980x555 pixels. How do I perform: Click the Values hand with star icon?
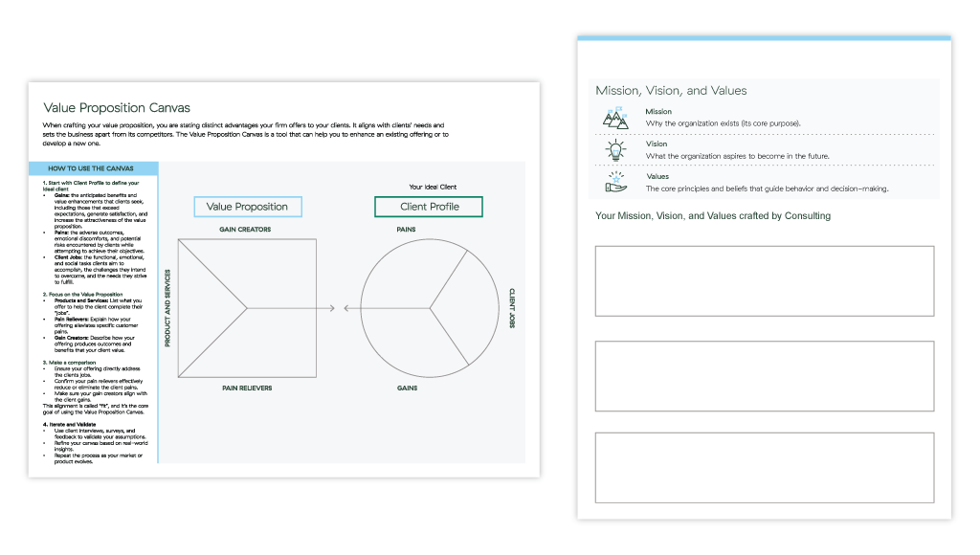point(615,182)
